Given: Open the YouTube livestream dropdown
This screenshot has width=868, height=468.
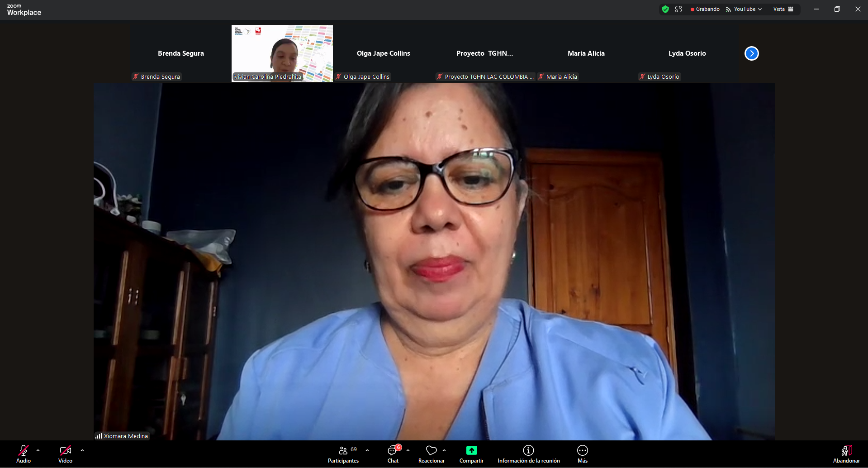Looking at the screenshot, I should click(x=744, y=9).
